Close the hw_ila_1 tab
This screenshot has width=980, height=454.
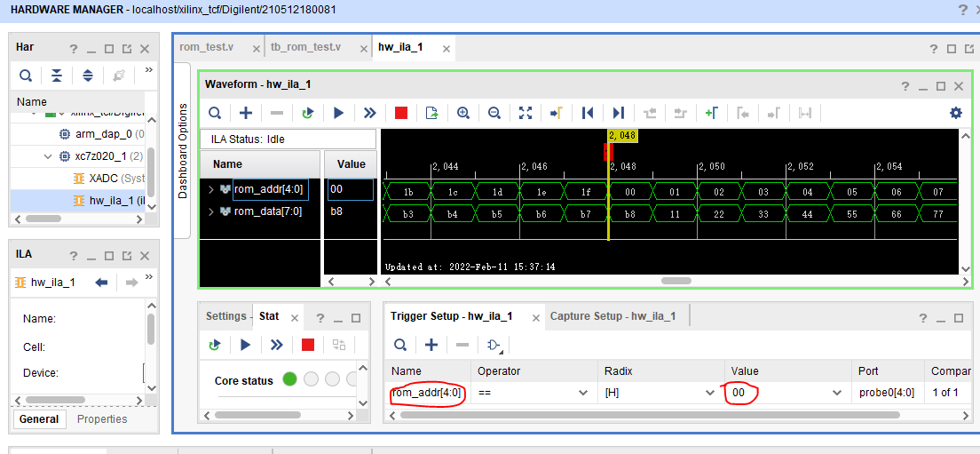pyautogui.click(x=447, y=48)
